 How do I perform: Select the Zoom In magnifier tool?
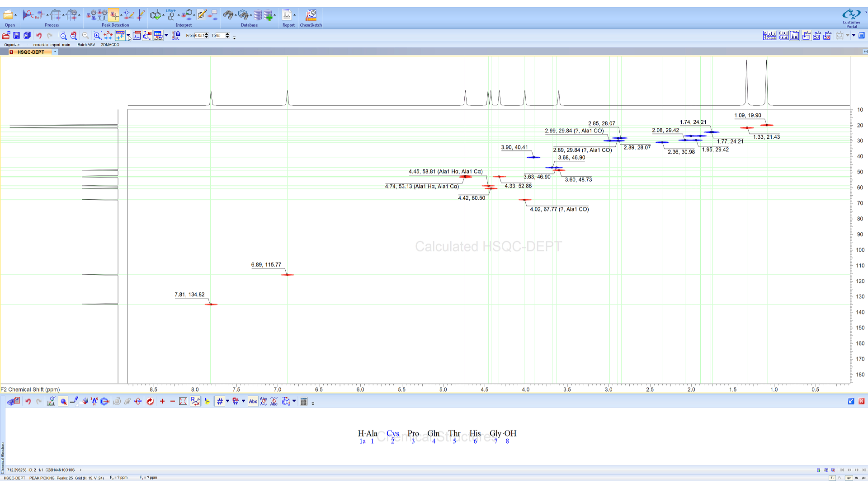point(97,36)
